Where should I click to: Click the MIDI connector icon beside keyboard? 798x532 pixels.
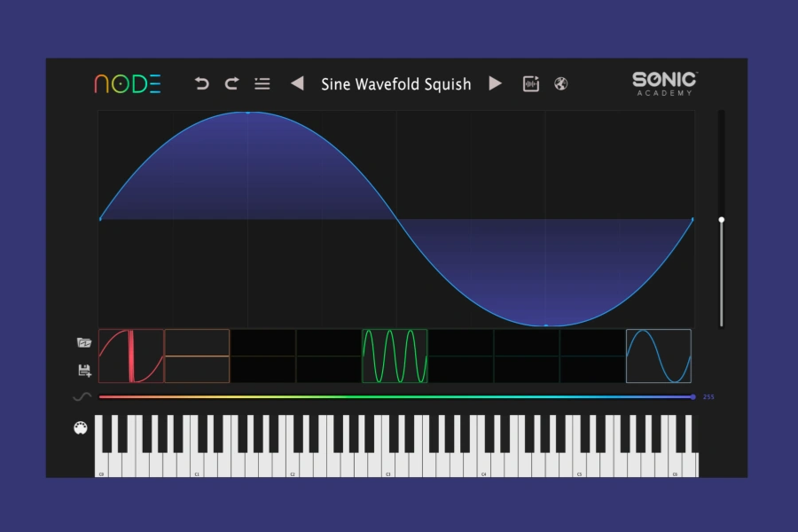click(81, 428)
